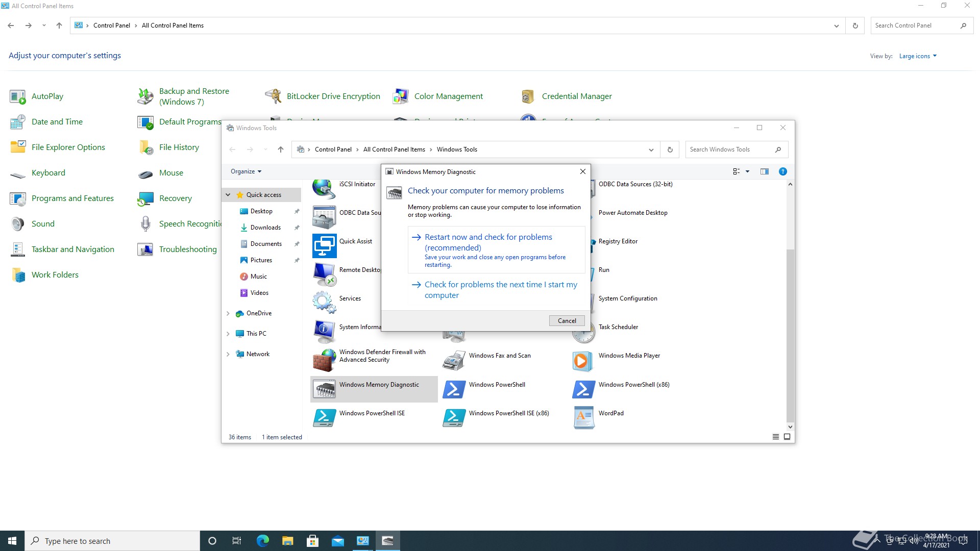980x551 pixels.
Task: Collapse the Quick access tree node
Action: click(x=228, y=195)
